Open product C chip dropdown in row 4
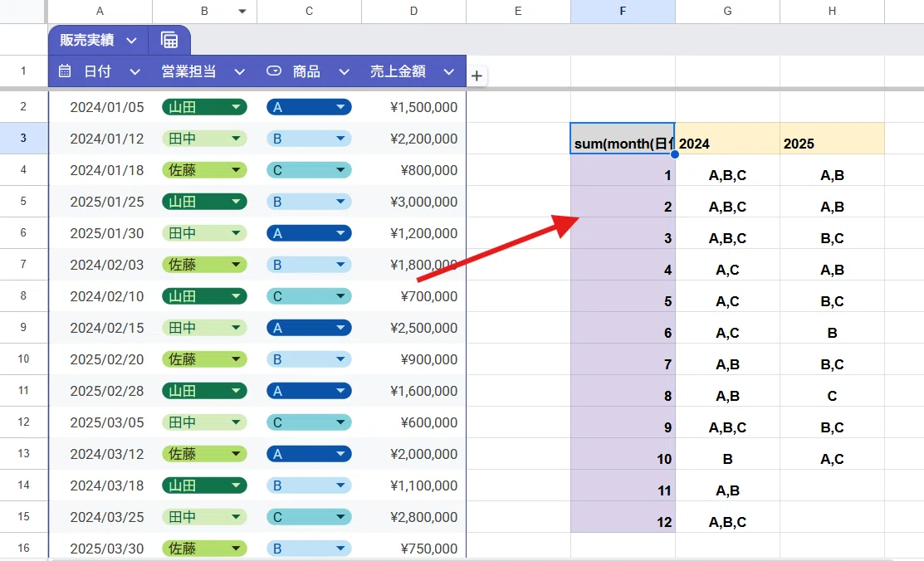924x561 pixels. pos(340,170)
